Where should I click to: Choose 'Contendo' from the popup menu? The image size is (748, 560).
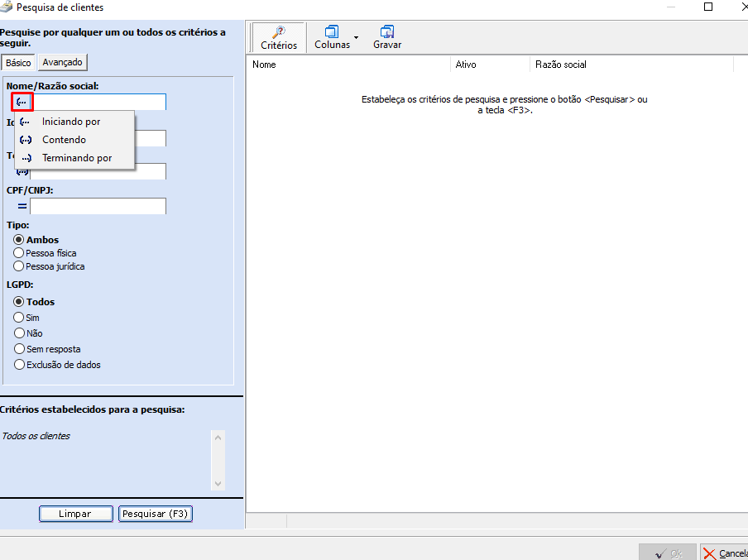coord(75,140)
